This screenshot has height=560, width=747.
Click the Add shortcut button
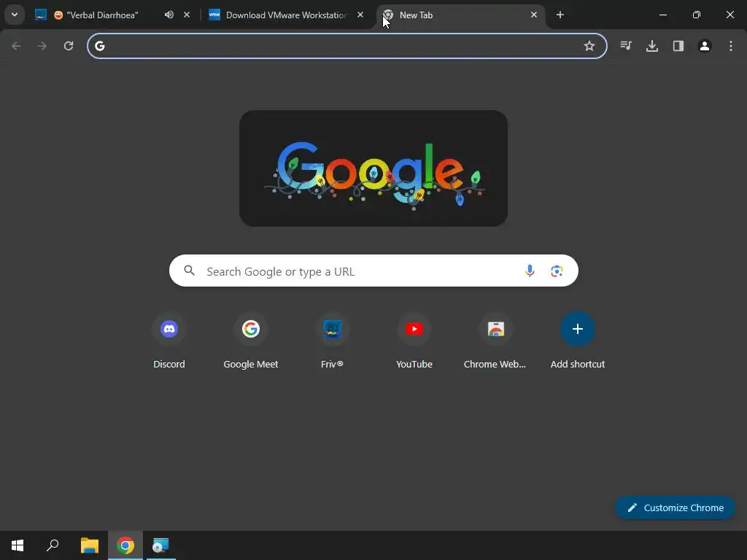[x=578, y=341]
